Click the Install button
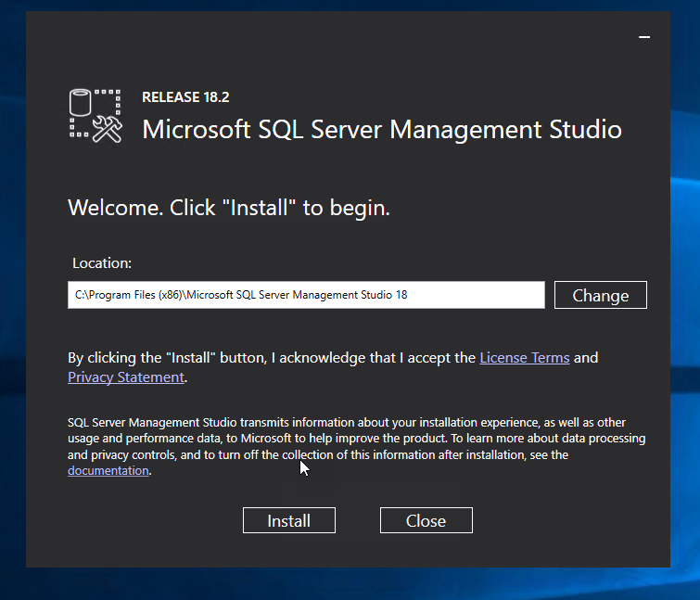 click(289, 520)
